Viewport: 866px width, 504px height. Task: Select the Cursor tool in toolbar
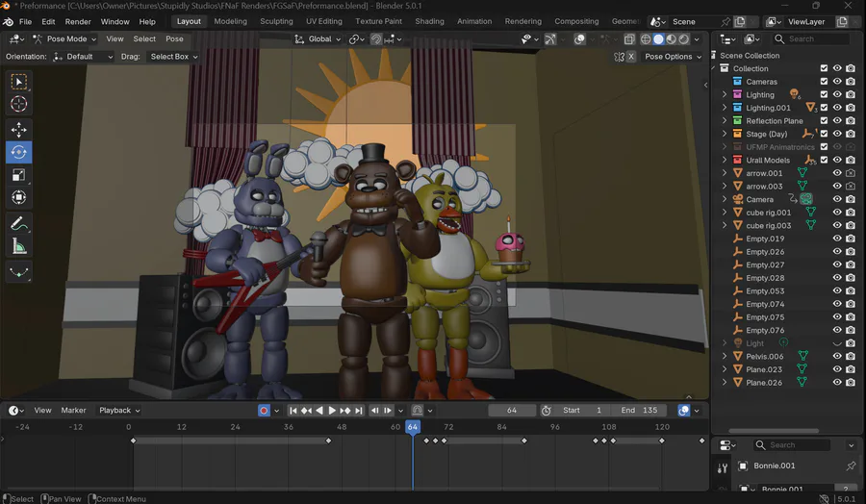[x=19, y=104]
